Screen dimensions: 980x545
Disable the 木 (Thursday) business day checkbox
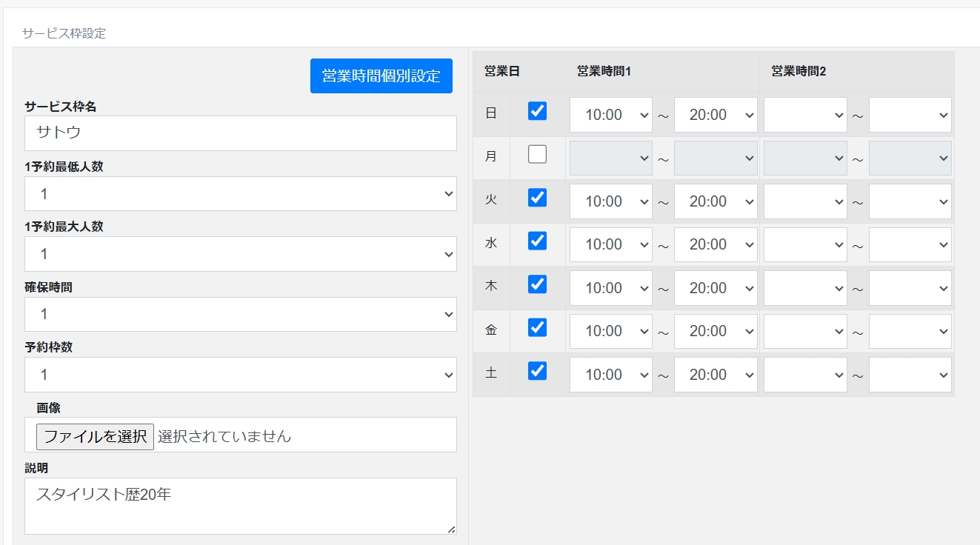(x=537, y=284)
